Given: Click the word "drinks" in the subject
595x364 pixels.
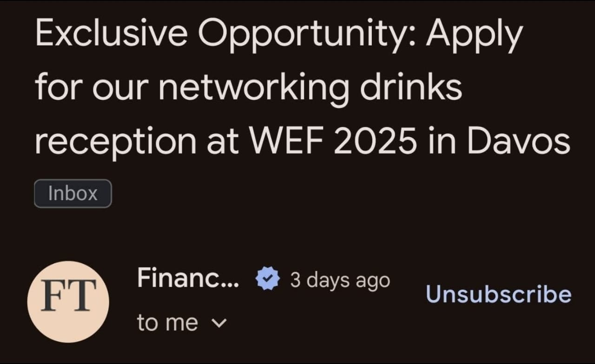Looking at the screenshot, I should (410, 87).
